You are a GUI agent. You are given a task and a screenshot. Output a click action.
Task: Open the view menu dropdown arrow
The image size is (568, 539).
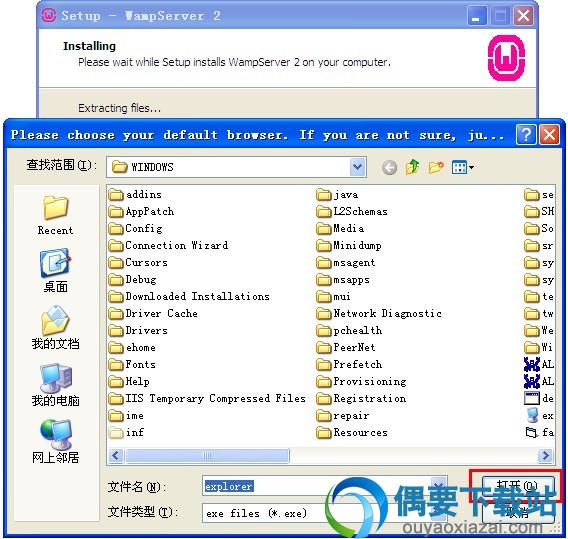471,167
